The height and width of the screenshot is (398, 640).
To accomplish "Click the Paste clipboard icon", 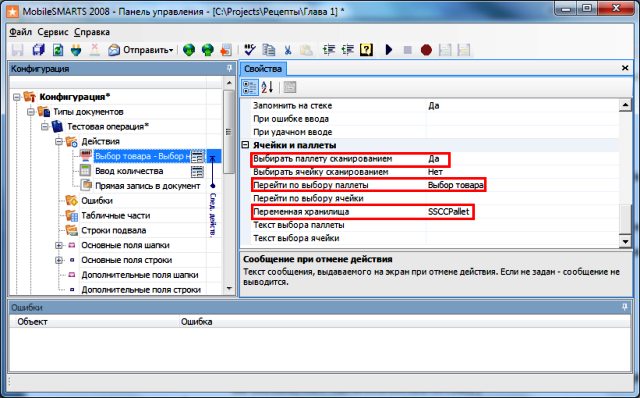I will (306, 50).
